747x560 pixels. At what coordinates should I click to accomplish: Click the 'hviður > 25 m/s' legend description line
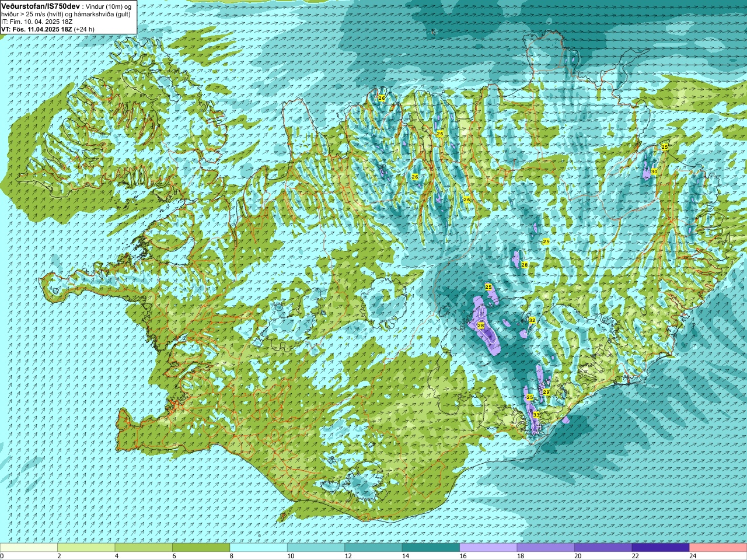(x=65, y=14)
